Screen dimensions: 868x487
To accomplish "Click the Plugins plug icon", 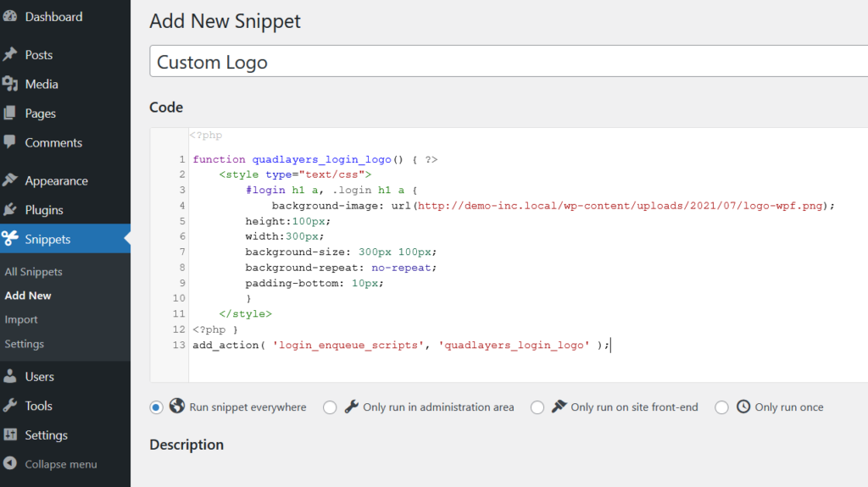I will click(10, 210).
